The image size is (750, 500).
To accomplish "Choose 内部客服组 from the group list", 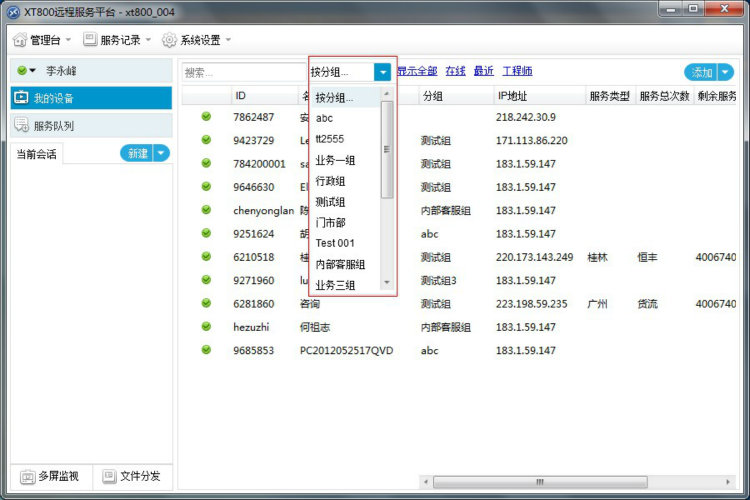I will pyautogui.click(x=340, y=265).
